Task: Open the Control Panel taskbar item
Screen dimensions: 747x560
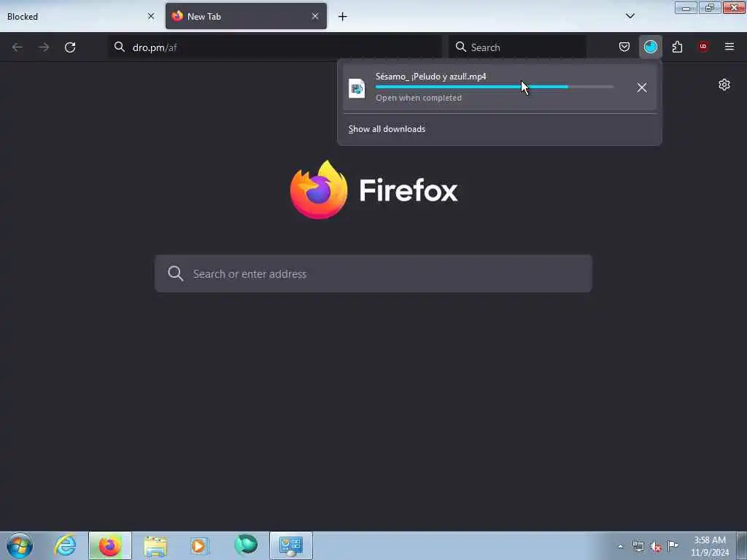Action: 291,545
